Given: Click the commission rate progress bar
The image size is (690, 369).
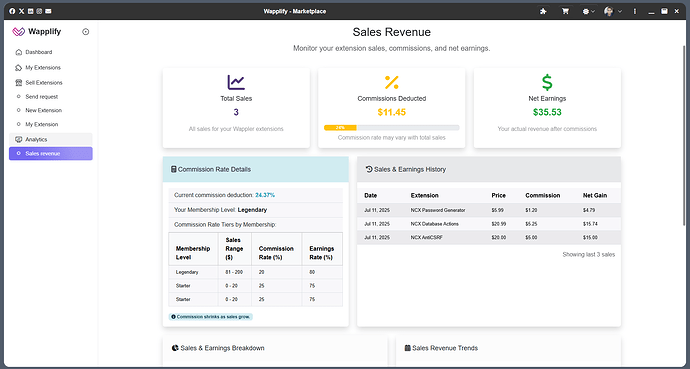Looking at the screenshot, I should [392, 128].
